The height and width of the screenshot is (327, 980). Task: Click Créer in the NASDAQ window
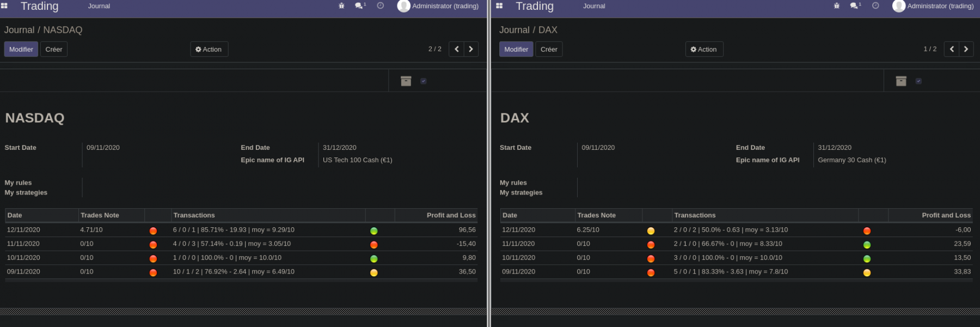point(54,49)
